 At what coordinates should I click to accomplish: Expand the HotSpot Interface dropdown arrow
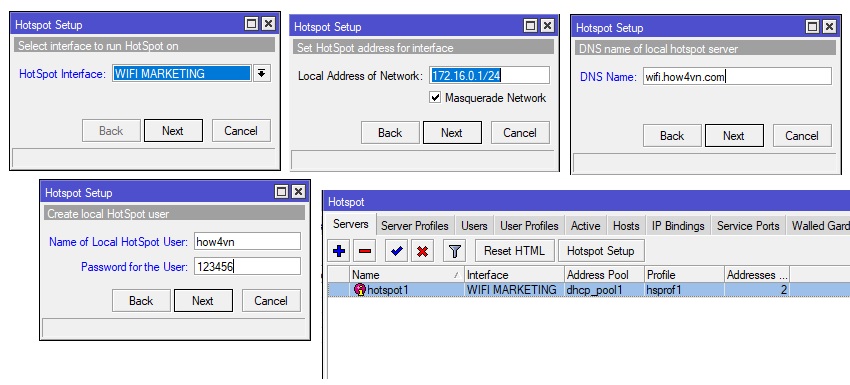261,73
